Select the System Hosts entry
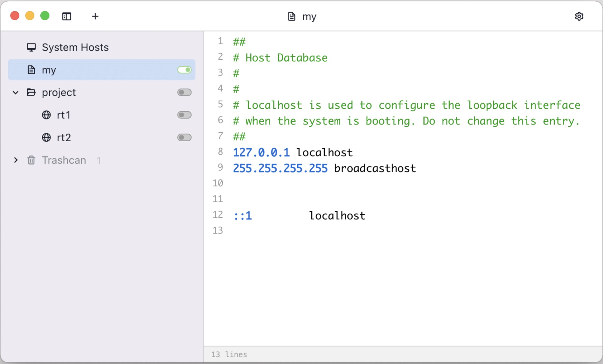This screenshot has width=603, height=364. click(75, 47)
